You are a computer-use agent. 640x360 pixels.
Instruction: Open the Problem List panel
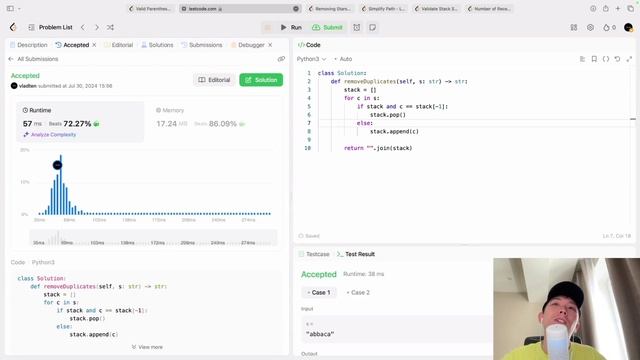coord(51,27)
